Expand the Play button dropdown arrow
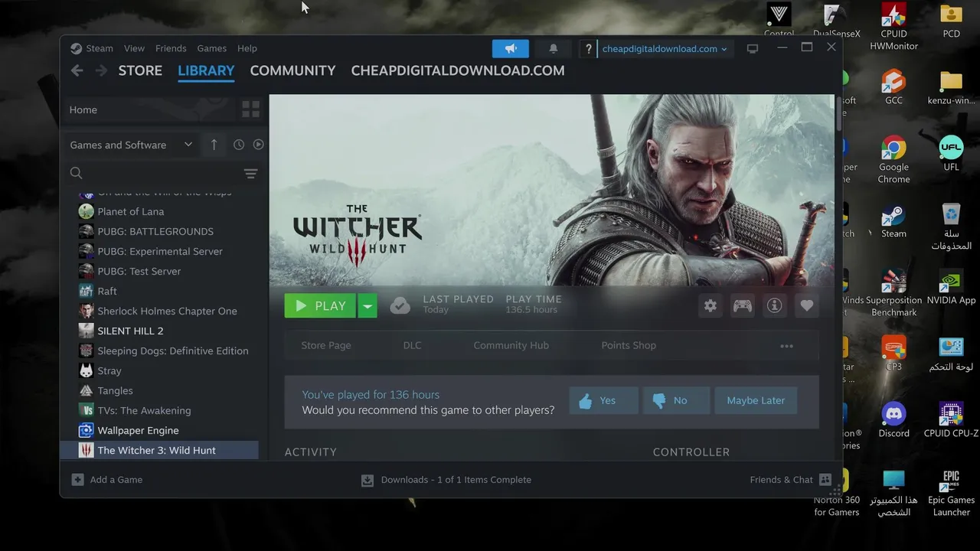Image resolution: width=980 pixels, height=551 pixels. coord(367,305)
